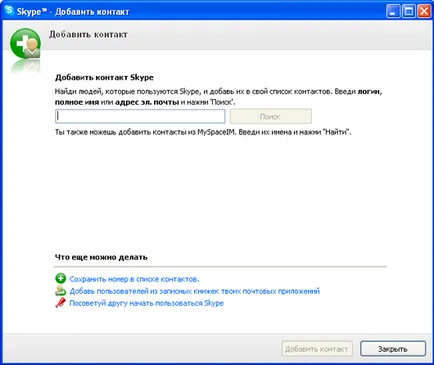Minimize the Skype add contact window
434x365 pixels.
pyautogui.click(x=393, y=11)
